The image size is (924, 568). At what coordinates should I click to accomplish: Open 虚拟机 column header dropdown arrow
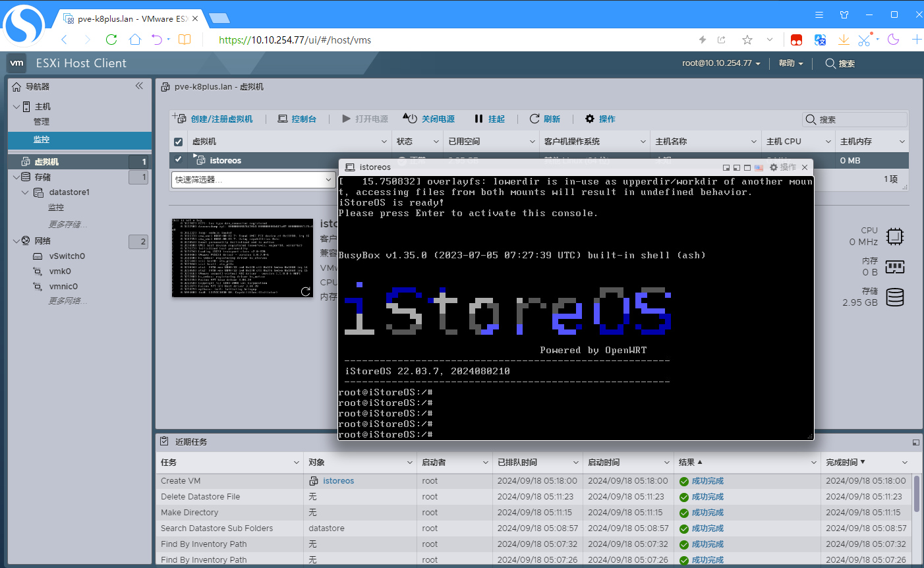(x=384, y=142)
